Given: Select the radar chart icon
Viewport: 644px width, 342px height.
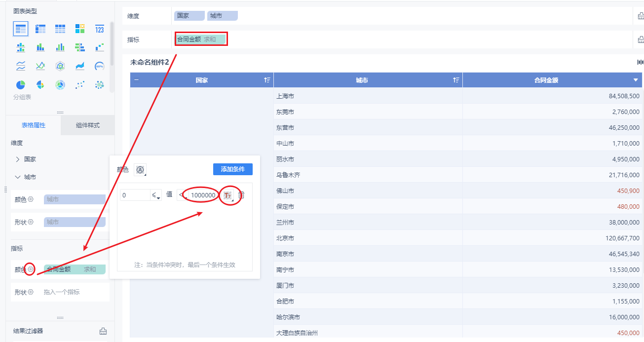Looking at the screenshot, I should (x=60, y=66).
